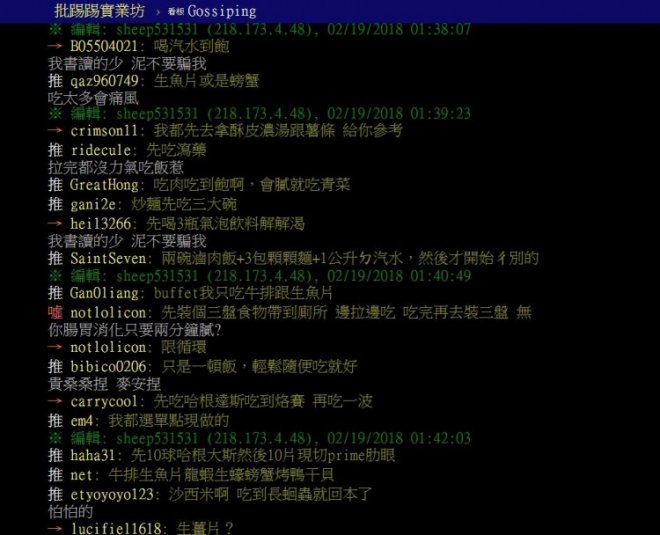Select the username etyoyoyo123
The image size is (660, 535).
112,494
